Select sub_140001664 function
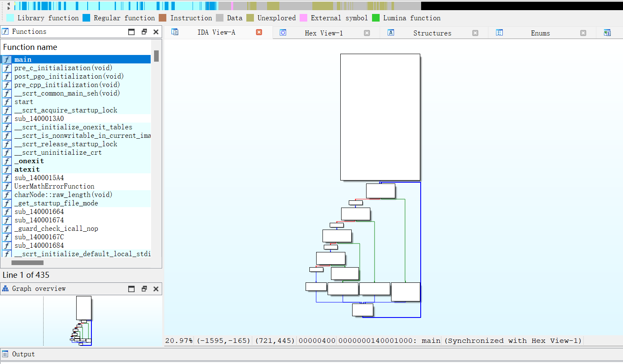 76,211
